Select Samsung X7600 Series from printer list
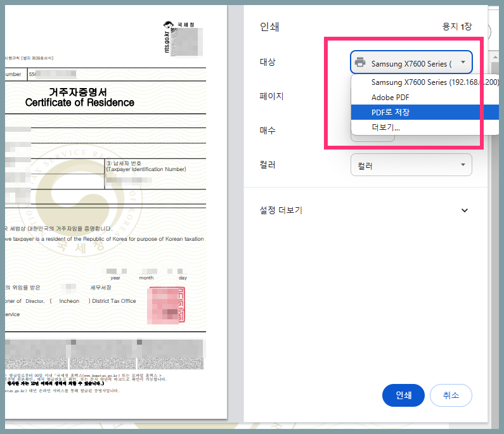Image resolution: width=504 pixels, height=434 pixels. (x=425, y=82)
